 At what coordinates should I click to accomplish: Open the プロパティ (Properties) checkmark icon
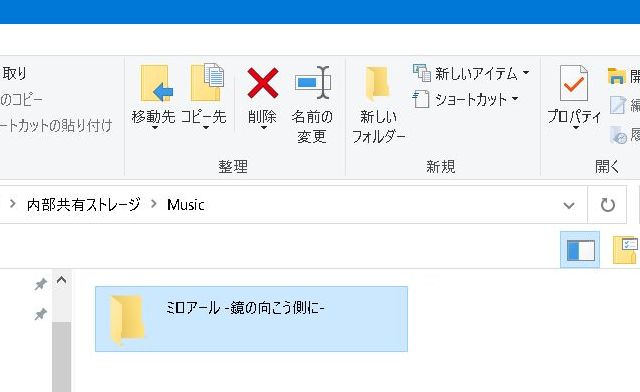573,83
